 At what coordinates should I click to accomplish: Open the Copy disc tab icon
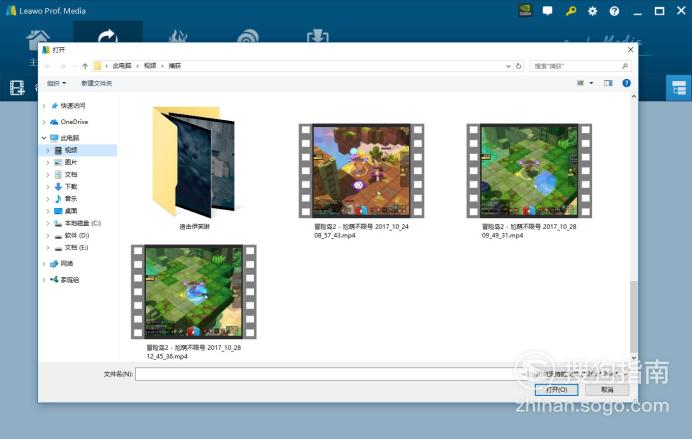pos(248,36)
